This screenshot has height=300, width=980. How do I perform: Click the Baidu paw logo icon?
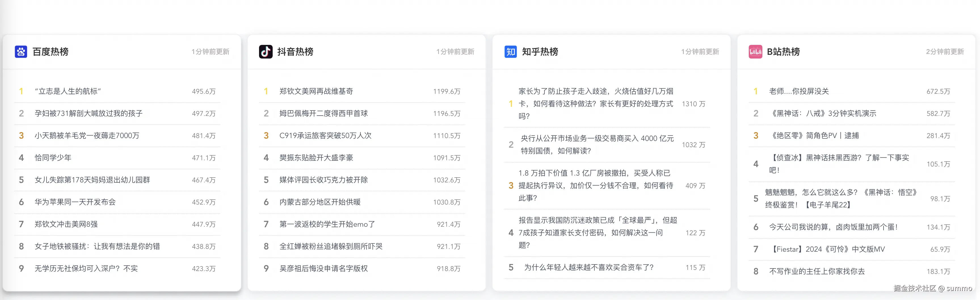(x=21, y=51)
